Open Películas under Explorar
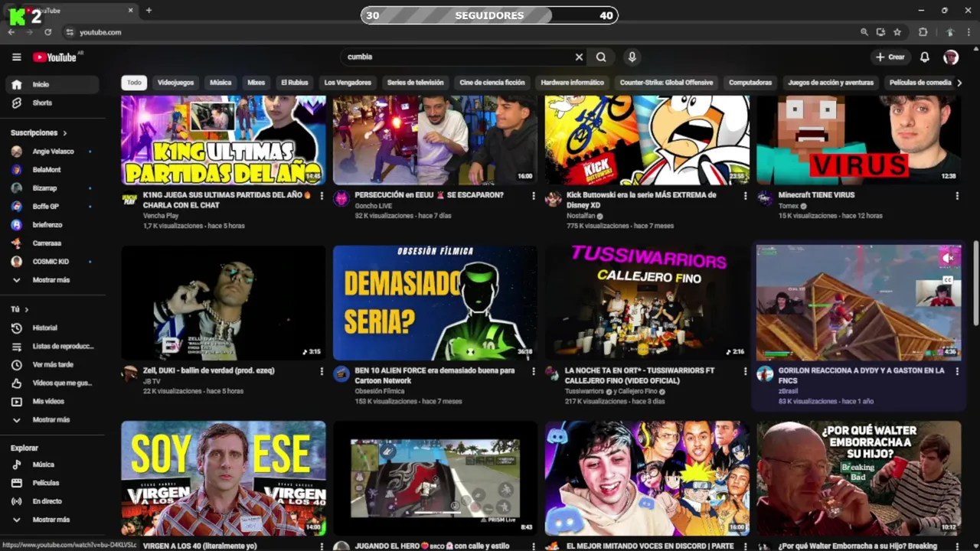The height and width of the screenshot is (551, 980). click(52, 483)
